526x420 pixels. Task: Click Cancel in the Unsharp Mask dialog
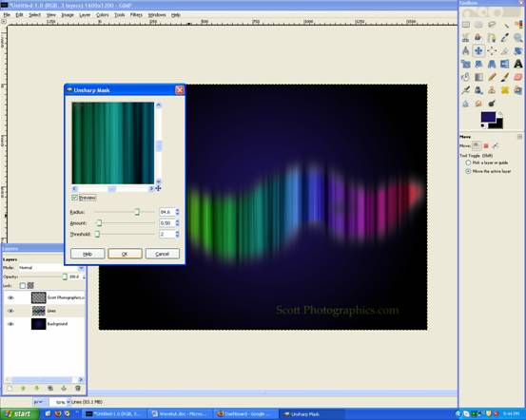(163, 254)
